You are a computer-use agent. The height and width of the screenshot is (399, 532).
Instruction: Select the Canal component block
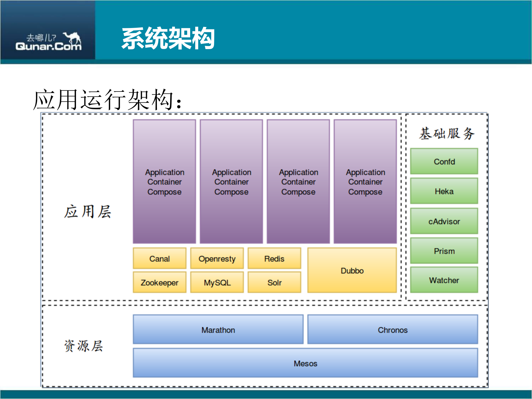159,258
